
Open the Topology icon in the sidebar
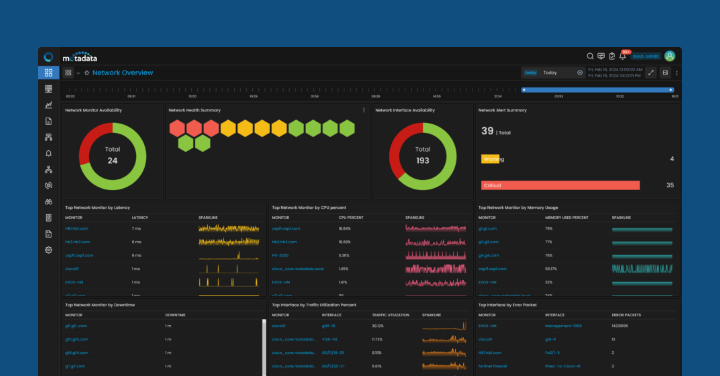48,169
